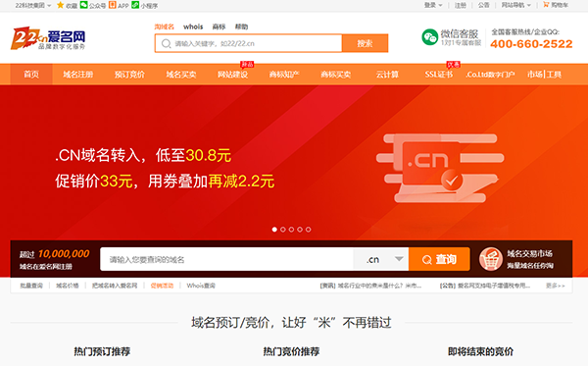
Task: Click the 域名交易市场 text link
Action: (x=529, y=254)
